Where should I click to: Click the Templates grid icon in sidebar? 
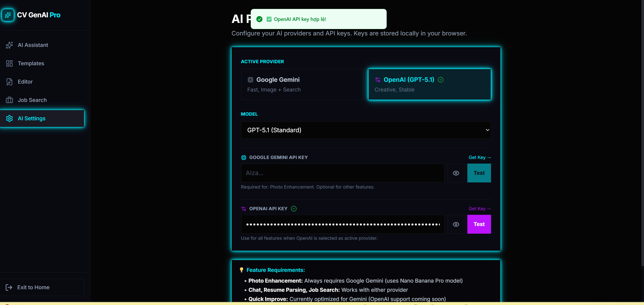point(9,63)
